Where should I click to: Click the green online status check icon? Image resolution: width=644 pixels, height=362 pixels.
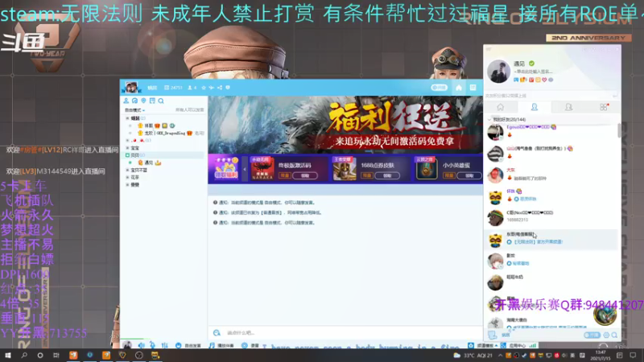(532, 64)
